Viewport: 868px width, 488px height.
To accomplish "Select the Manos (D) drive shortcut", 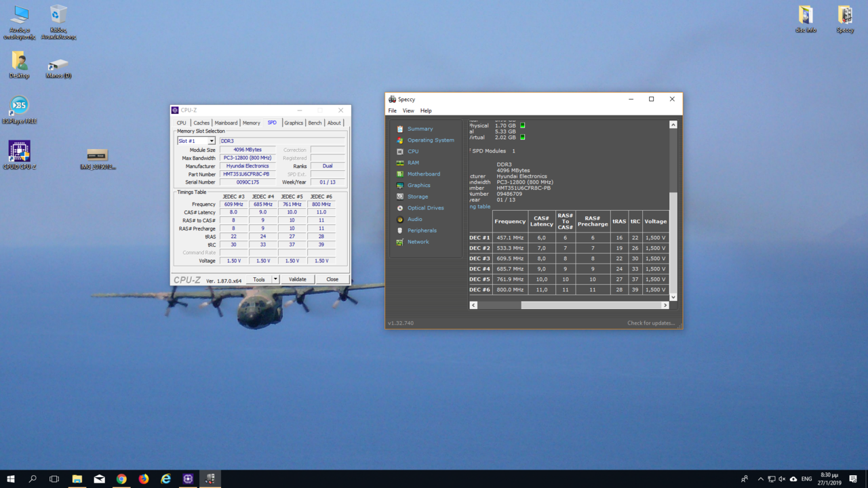I will click(58, 68).
